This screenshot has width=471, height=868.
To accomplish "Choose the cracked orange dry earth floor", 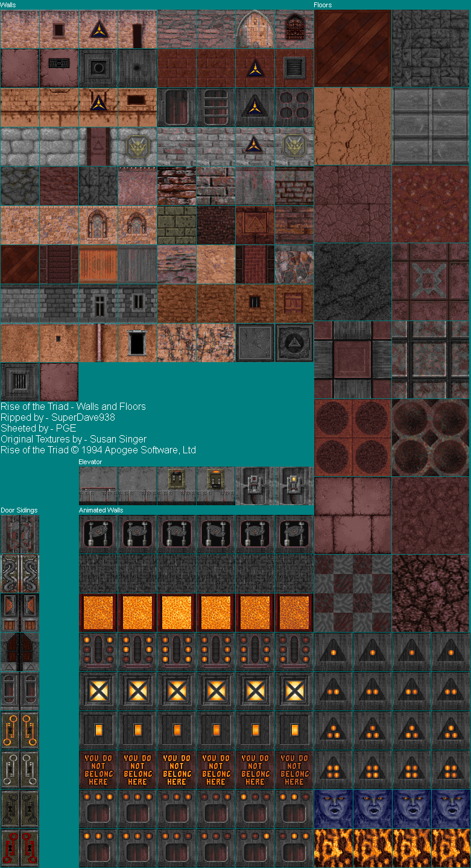I will [x=353, y=126].
